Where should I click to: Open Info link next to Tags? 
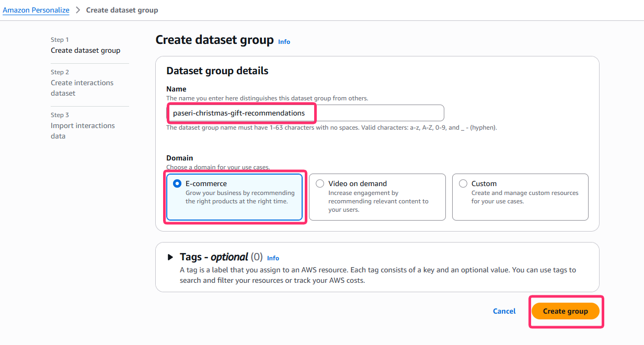273,258
